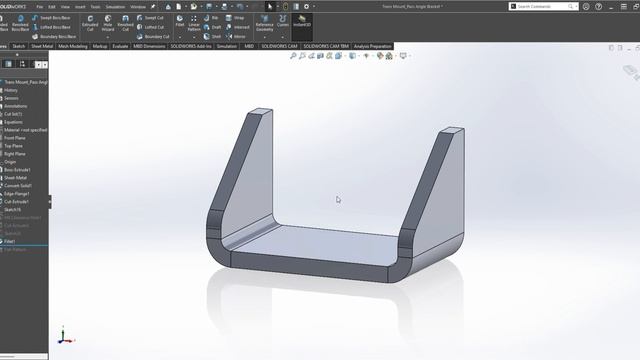Image resolution: width=640 pixels, height=360 pixels.
Task: Switch to the MBD Dimensions tab
Action: coord(149,46)
